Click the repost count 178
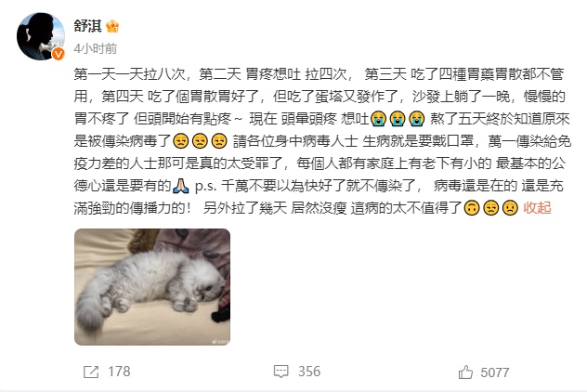The image size is (587, 392). (119, 372)
